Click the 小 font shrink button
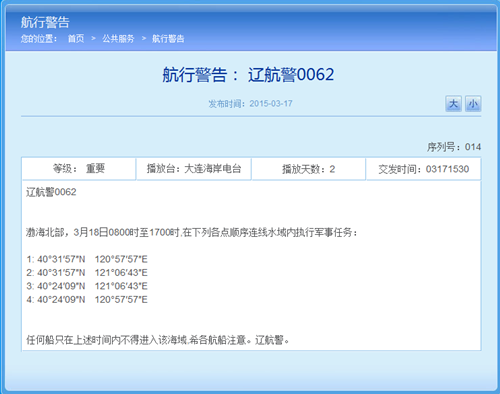 (473, 104)
